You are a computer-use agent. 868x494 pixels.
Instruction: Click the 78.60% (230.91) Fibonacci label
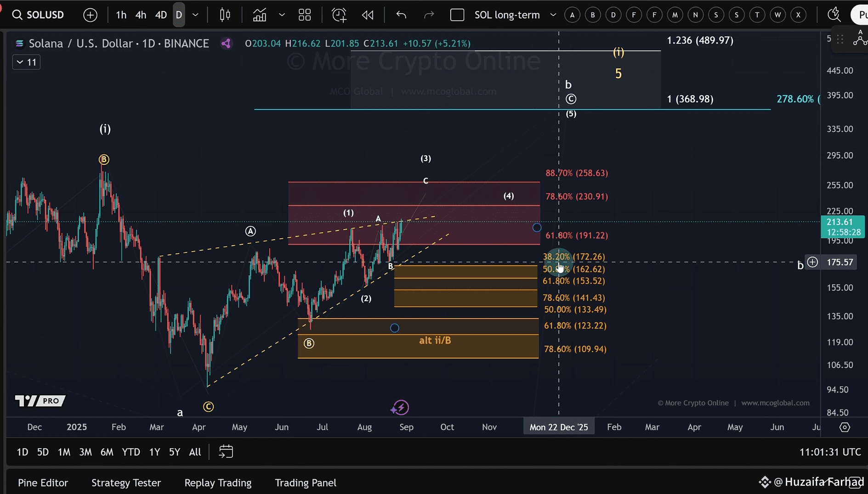point(577,196)
